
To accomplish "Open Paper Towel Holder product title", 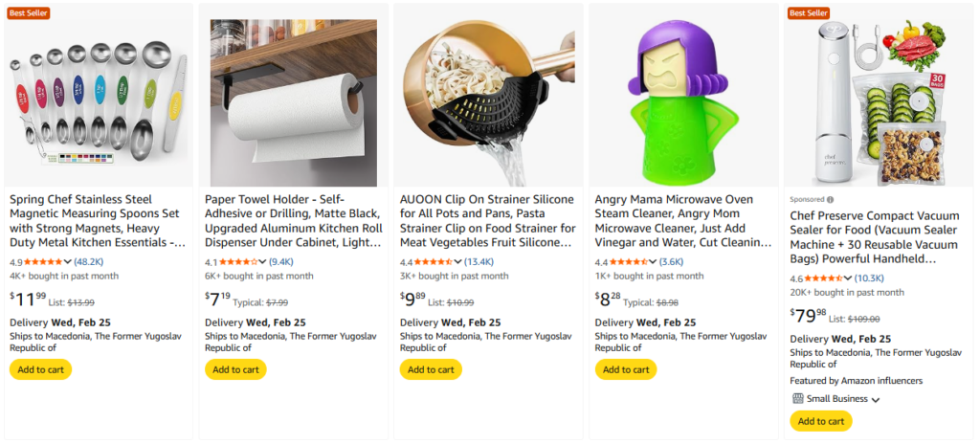I will [x=293, y=221].
